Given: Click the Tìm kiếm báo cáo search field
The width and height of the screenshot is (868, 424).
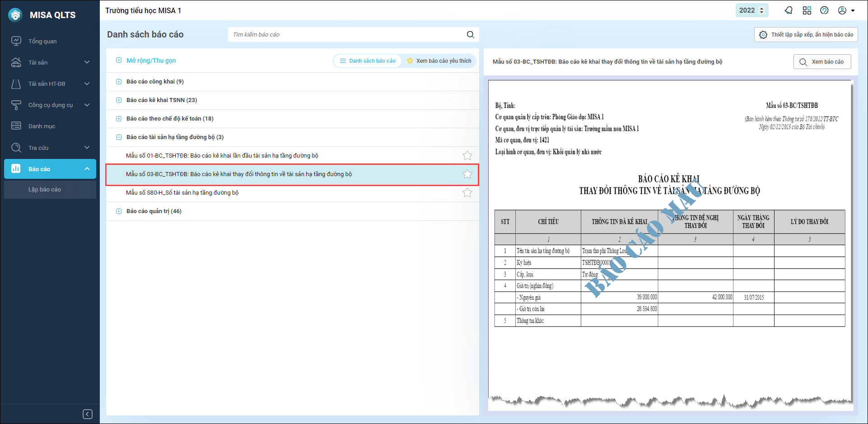Looking at the screenshot, I should (x=348, y=35).
